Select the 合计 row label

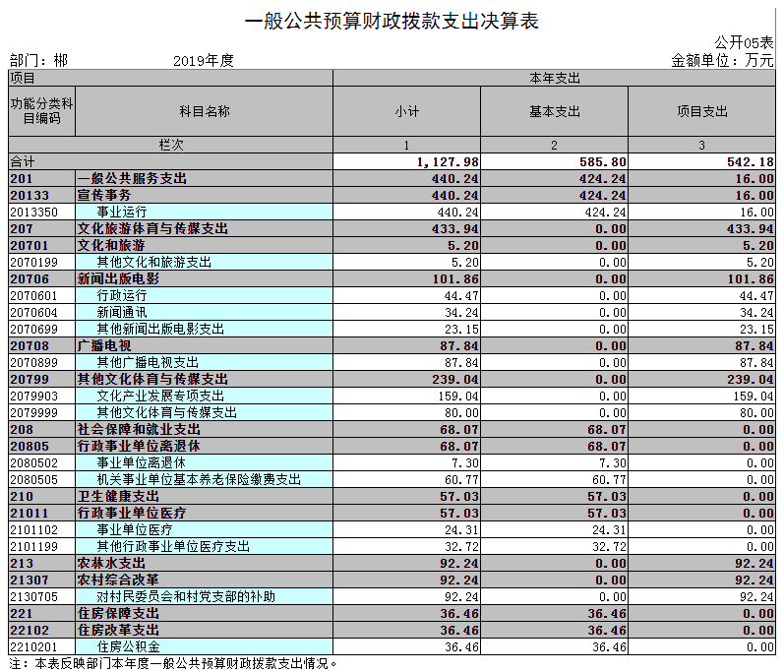[22, 161]
